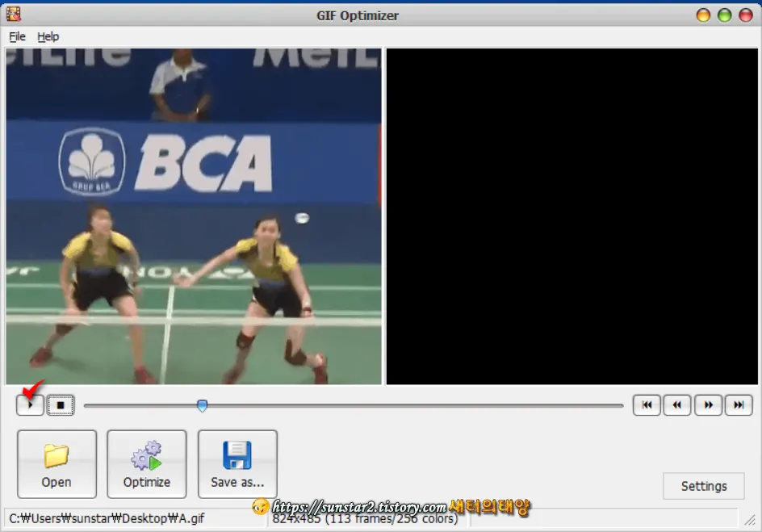The width and height of the screenshot is (762, 532).
Task: Jump to the last frame
Action: [739, 405]
